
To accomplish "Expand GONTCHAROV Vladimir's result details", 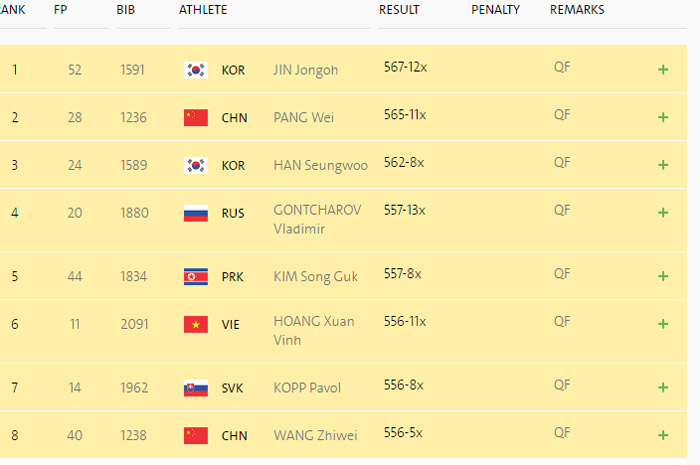I will 662,212.
